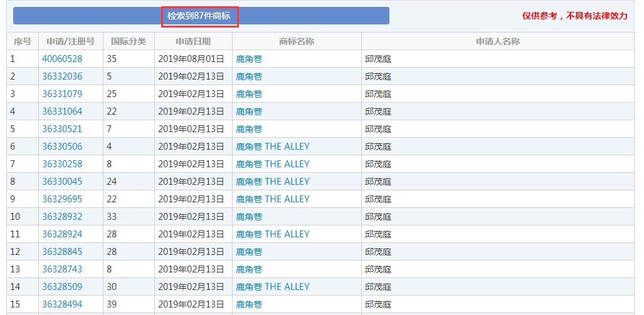Select the 36328845 number link
This screenshot has height=315, width=644.
(x=62, y=252)
